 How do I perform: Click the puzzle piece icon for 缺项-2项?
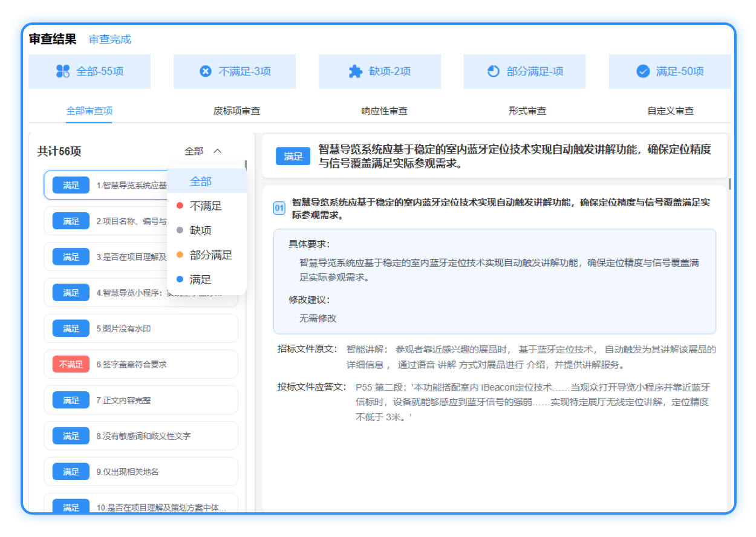[356, 71]
